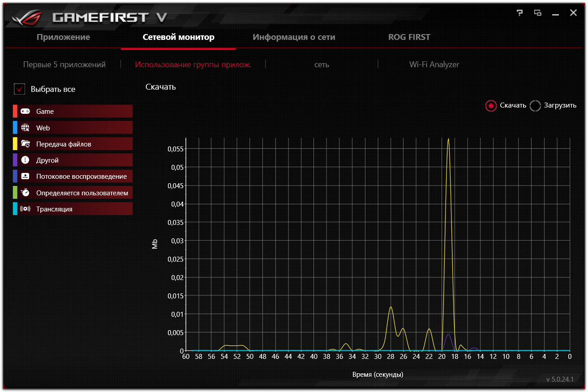Click the yellow Передача файлов color swatch
Screen dimensions: 588x392
pos(15,144)
